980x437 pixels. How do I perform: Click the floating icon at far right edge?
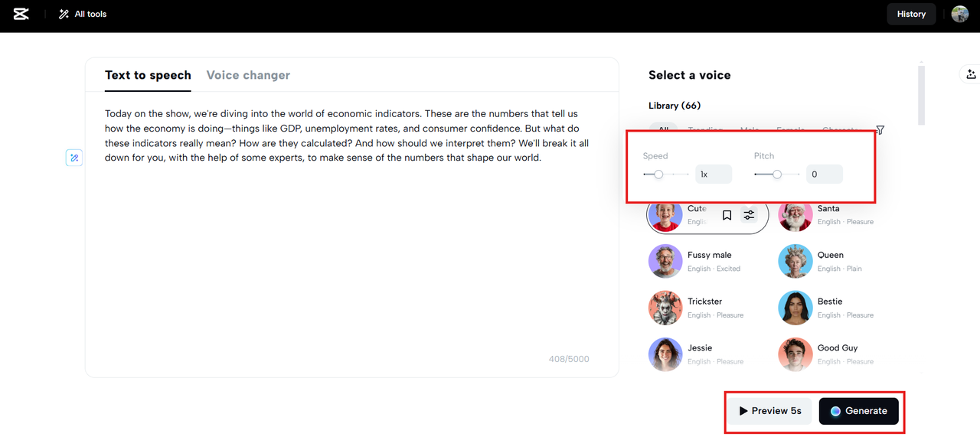click(971, 74)
